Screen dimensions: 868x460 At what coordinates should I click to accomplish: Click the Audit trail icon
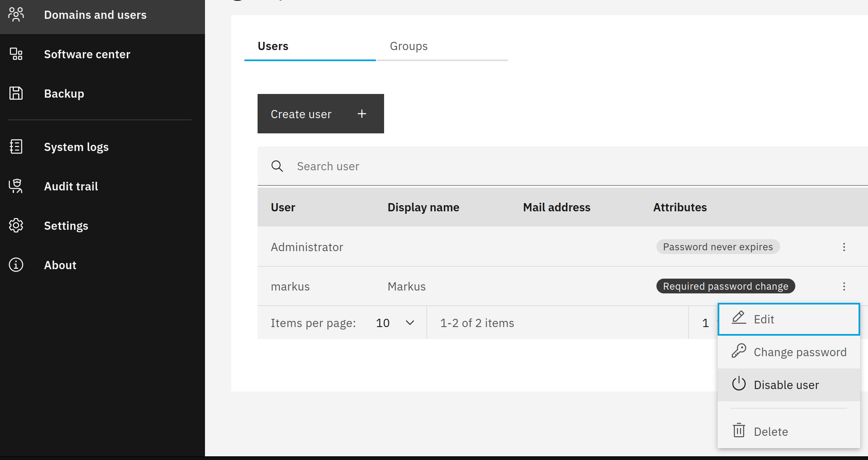point(16,186)
